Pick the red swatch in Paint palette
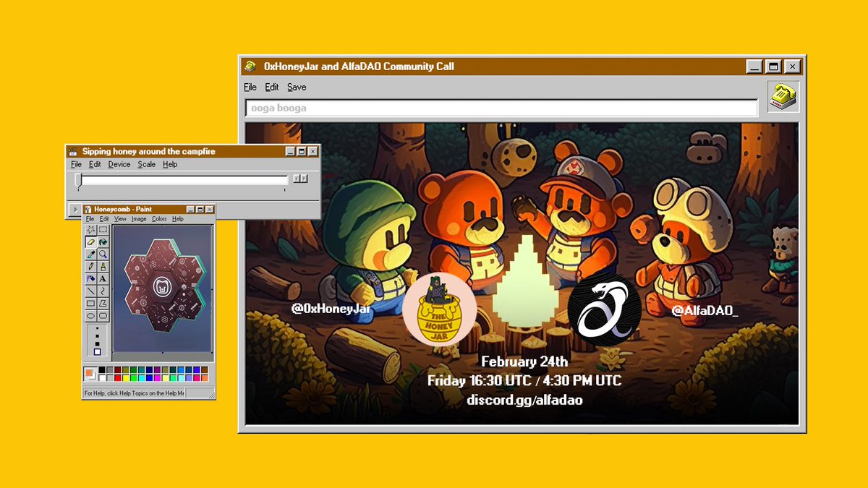This screenshot has width=868, height=488. point(118,378)
